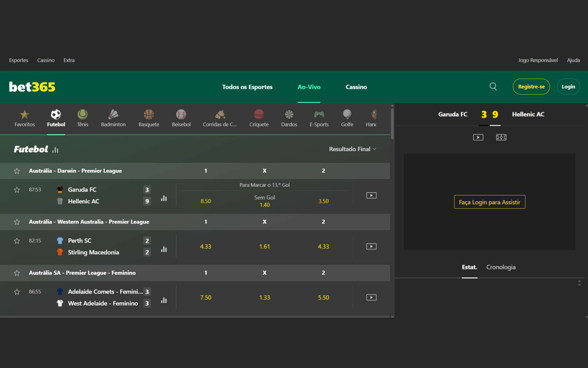
Task: Click the search magnifier icon
Action: coord(493,87)
